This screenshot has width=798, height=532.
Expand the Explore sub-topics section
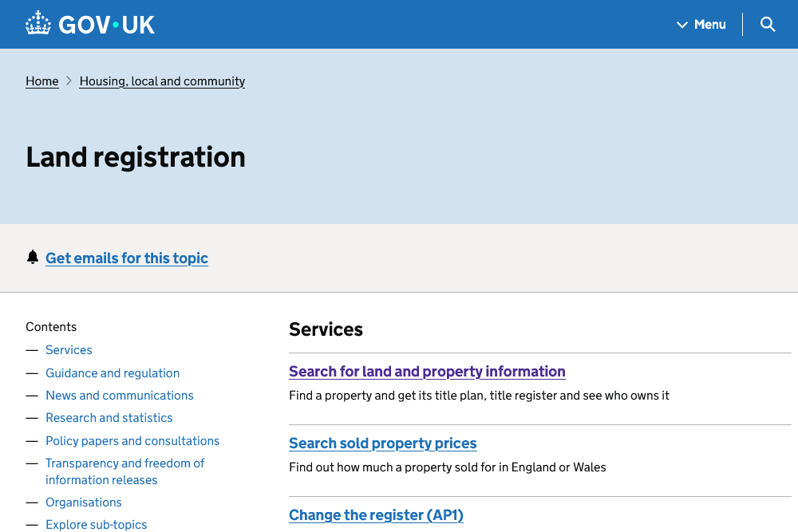(96, 524)
